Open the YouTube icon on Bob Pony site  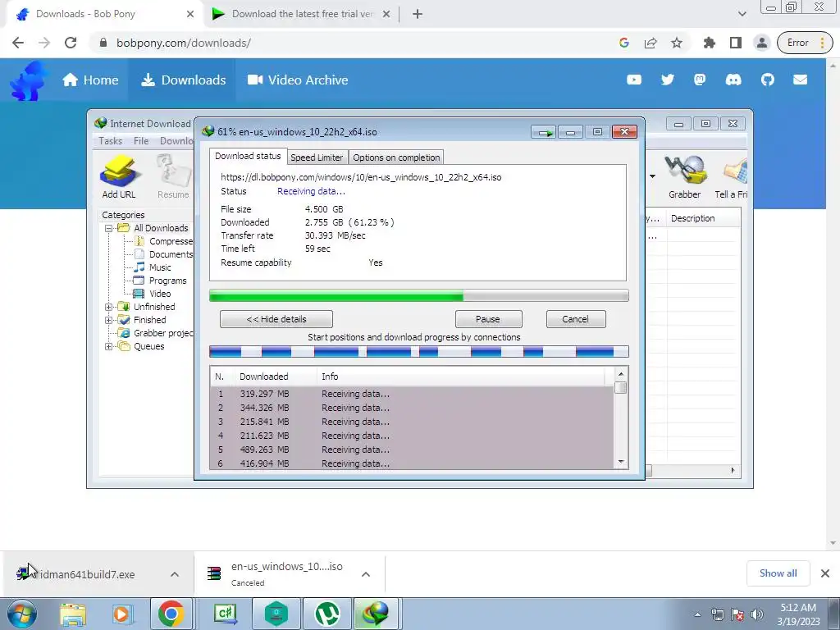[634, 80]
